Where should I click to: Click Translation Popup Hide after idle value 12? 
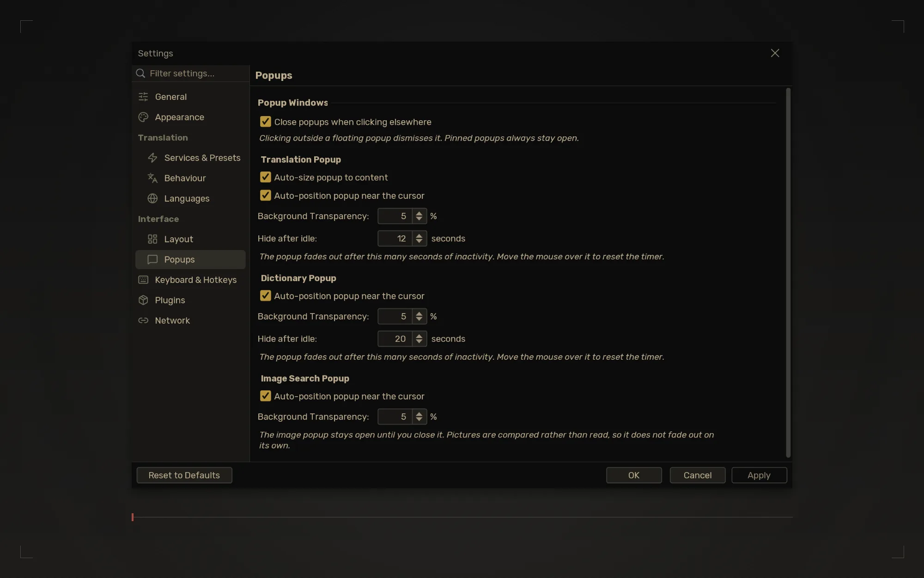395,239
